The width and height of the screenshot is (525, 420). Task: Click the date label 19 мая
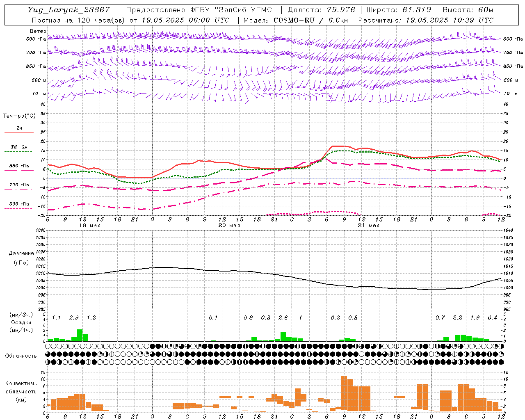tap(89, 226)
